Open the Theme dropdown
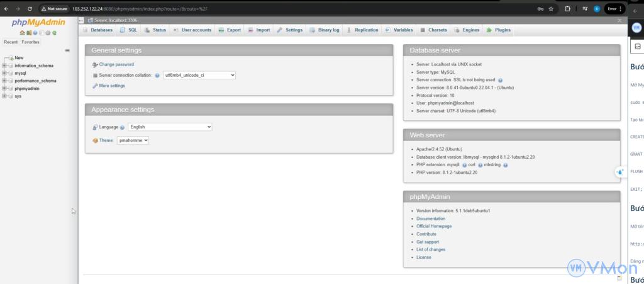The width and height of the screenshot is (644, 284). pyautogui.click(x=133, y=140)
